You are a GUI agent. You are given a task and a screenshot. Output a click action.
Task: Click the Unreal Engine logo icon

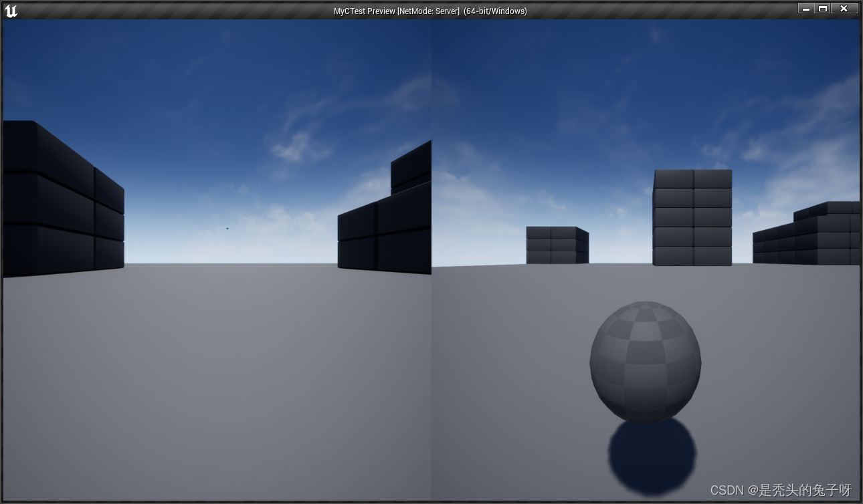(x=11, y=10)
